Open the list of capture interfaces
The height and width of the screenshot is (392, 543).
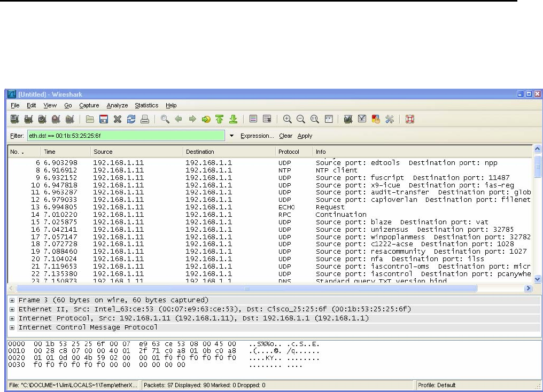tap(14, 120)
